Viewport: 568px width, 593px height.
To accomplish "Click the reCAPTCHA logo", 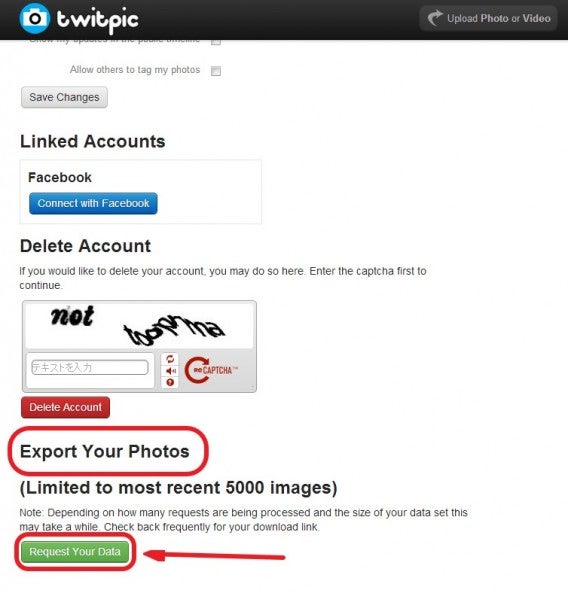I will (210, 370).
